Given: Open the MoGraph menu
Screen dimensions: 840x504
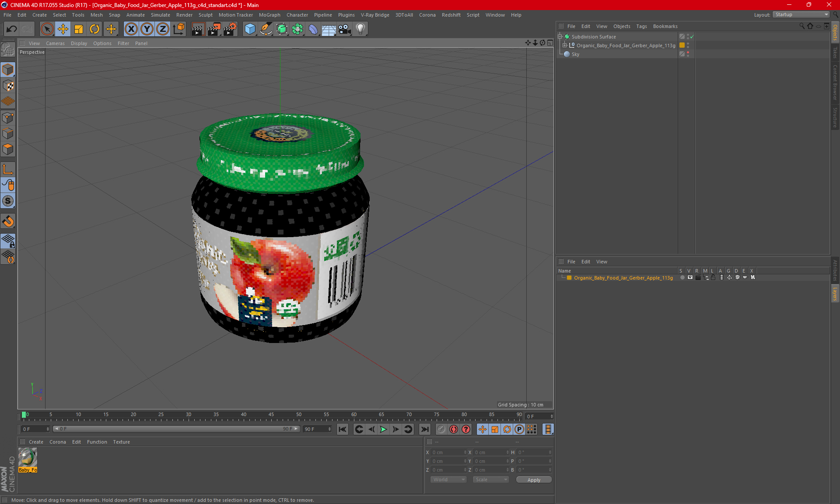Looking at the screenshot, I should (269, 15).
